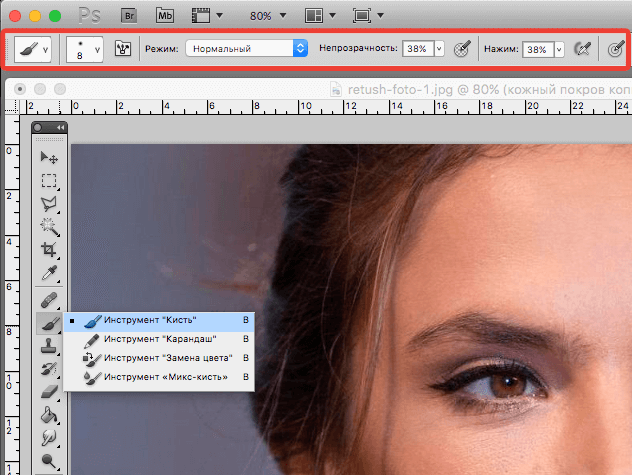Viewport: 632px width, 475px height.
Task: Select the Clone Stamp tool
Action: coord(48,346)
